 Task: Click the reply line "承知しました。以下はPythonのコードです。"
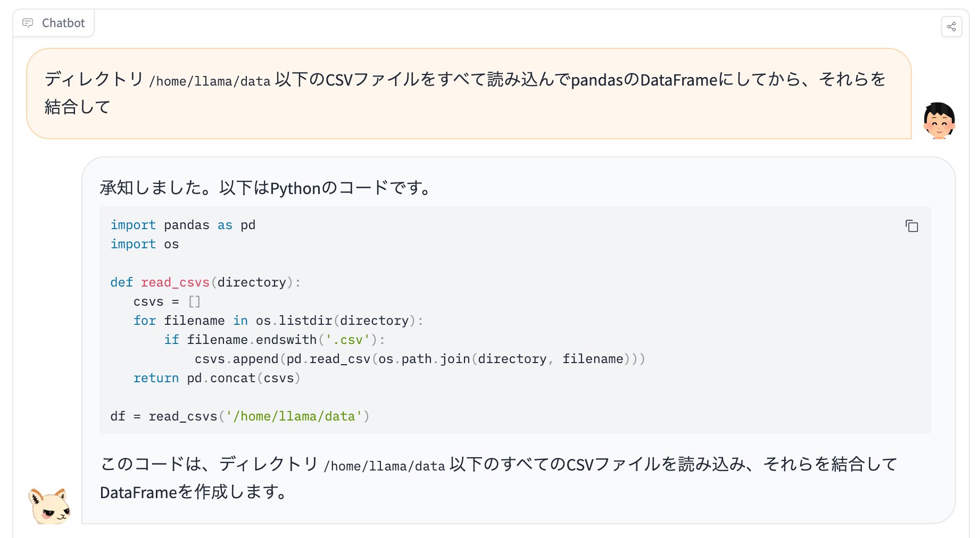click(x=265, y=188)
